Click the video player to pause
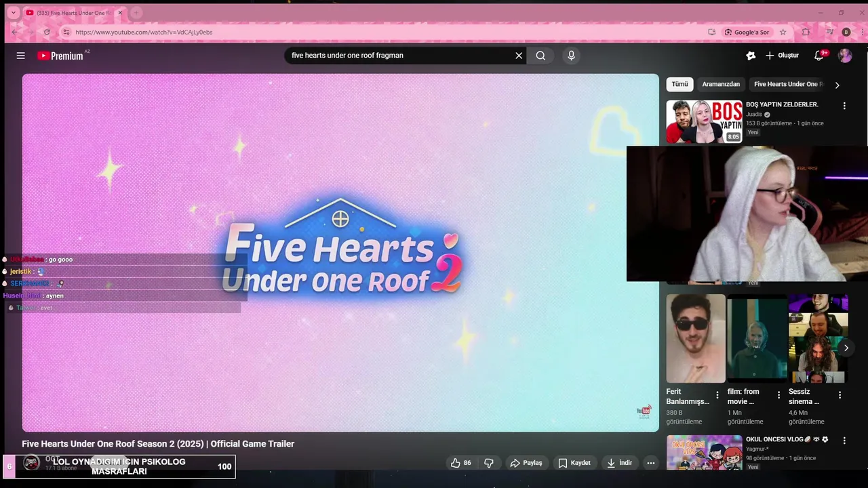 coord(340,252)
